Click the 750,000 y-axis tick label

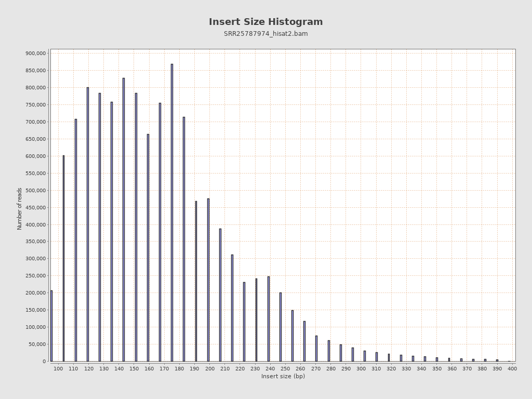pos(35,105)
